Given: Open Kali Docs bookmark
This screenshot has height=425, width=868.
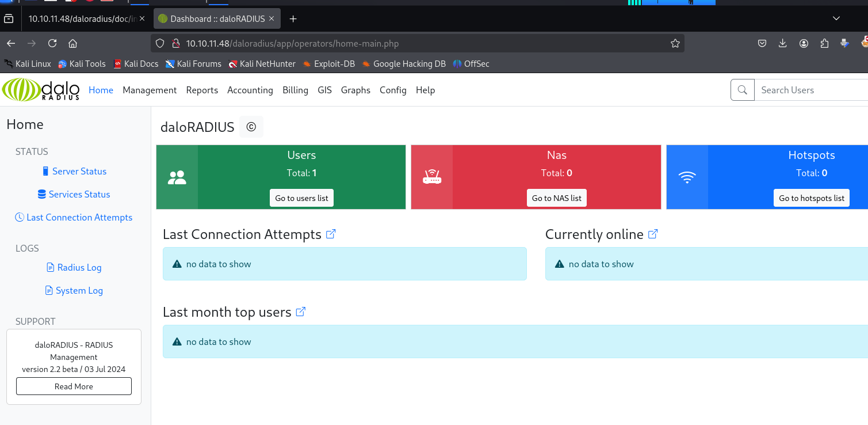Looking at the screenshot, I should pyautogui.click(x=136, y=64).
